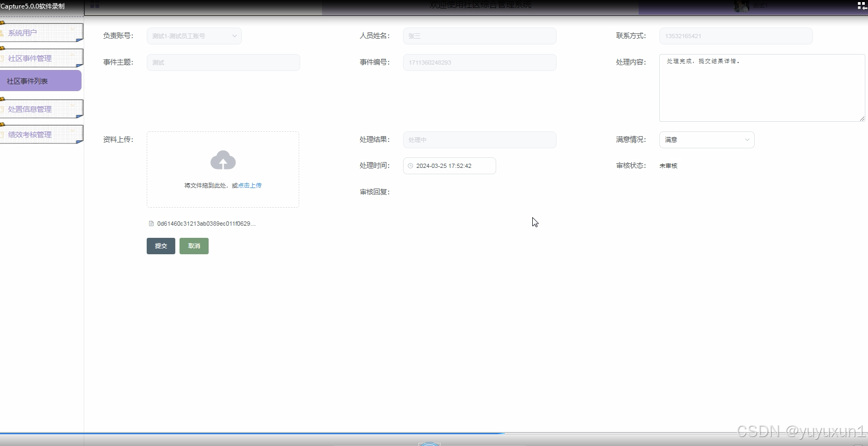Click the user icon beside 系统用户
Screen dimensions: 868x446
coord(2,33)
